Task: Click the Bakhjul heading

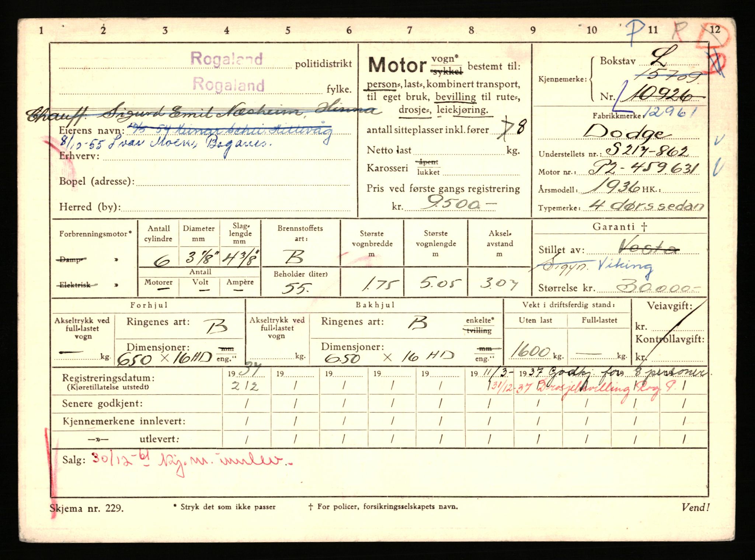Action: tap(375, 305)
